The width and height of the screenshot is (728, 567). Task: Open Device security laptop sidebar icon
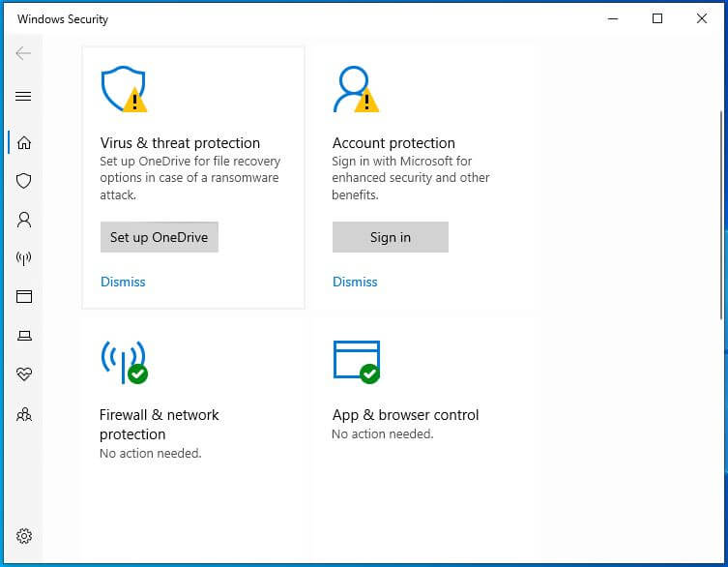(x=24, y=336)
